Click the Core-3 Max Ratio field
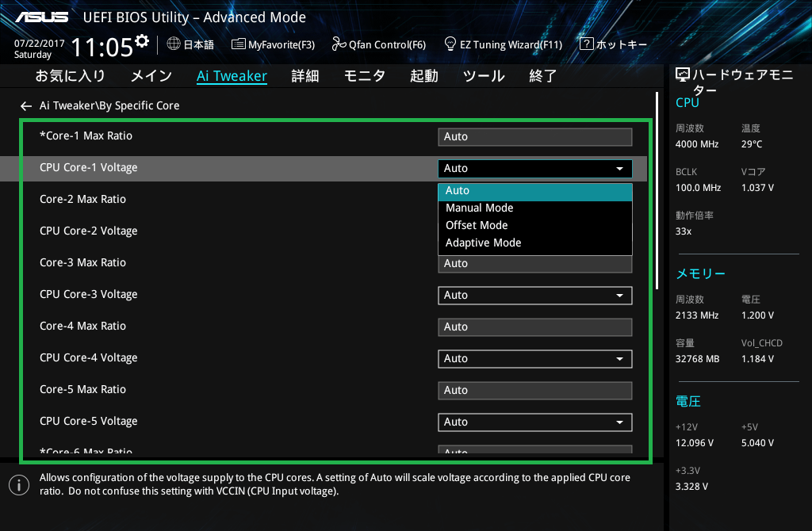The height and width of the screenshot is (531, 812). pos(535,264)
